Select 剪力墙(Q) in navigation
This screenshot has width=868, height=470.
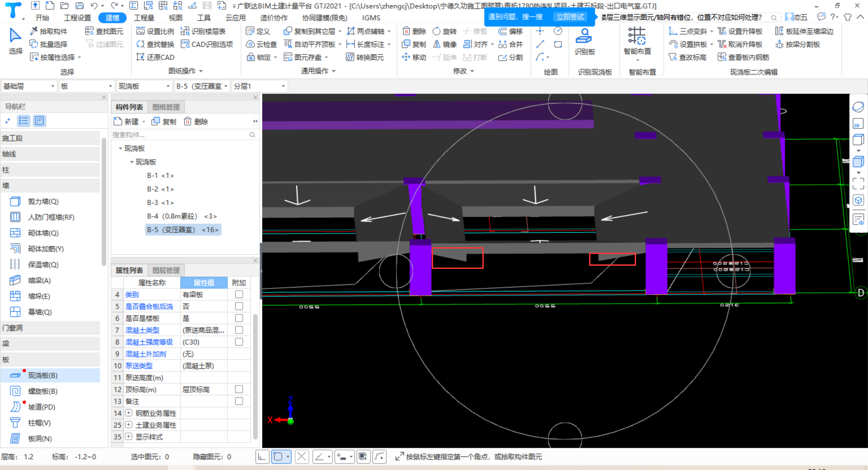(50, 202)
